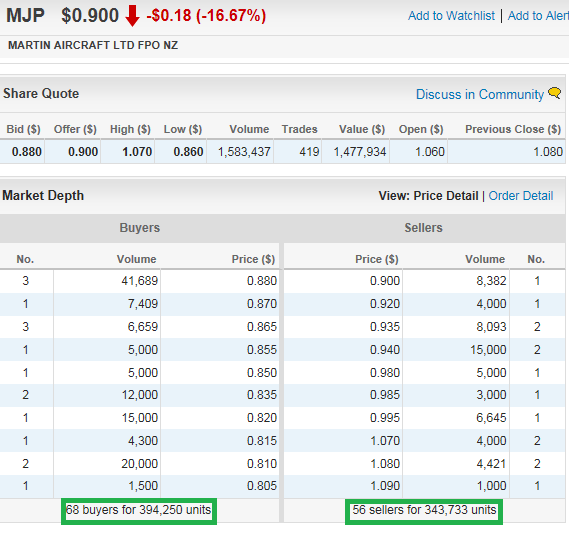Click the Volume value 1,583,437
Screen dimensions: 569x543
(x=244, y=152)
